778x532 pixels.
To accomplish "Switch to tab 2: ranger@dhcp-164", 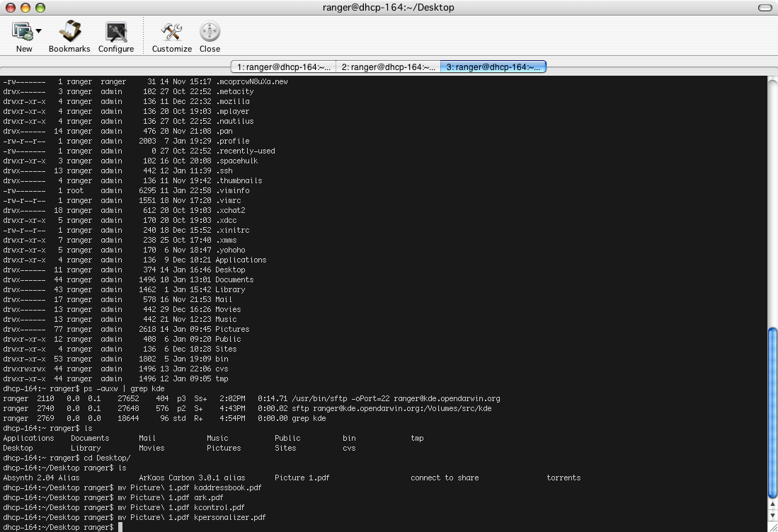I will pyautogui.click(x=388, y=67).
